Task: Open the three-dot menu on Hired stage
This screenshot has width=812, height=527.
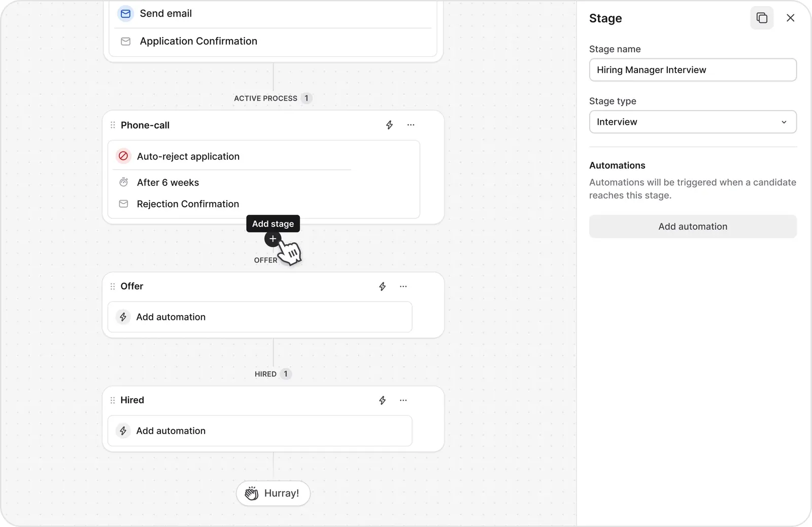Action: pyautogui.click(x=403, y=400)
